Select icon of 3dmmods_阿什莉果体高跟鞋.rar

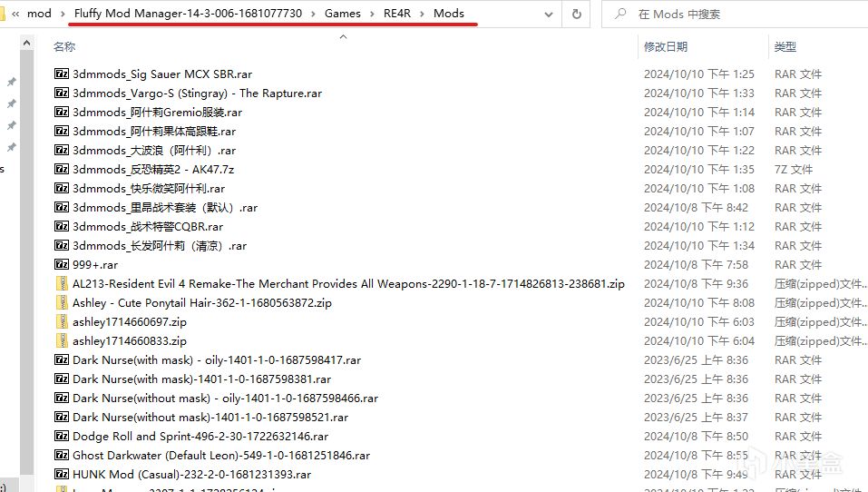62,131
